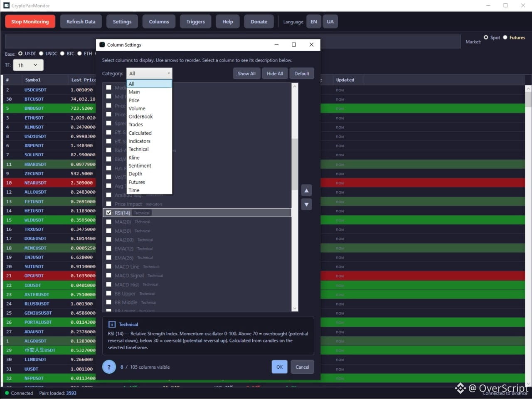This screenshot has height=399, width=532.
Task: Filter by Indicators category
Action: coord(150,141)
